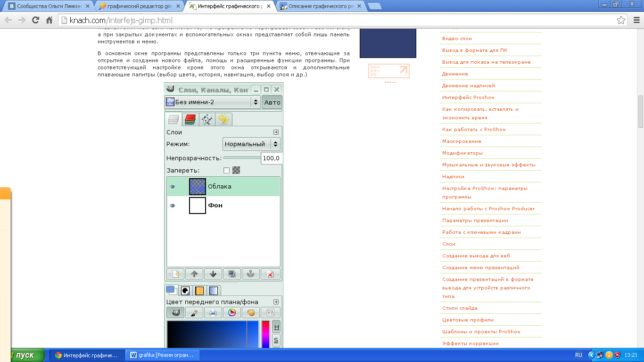Click the delete layer red X icon
Viewport: 644px width, 362px height.
coord(270,274)
